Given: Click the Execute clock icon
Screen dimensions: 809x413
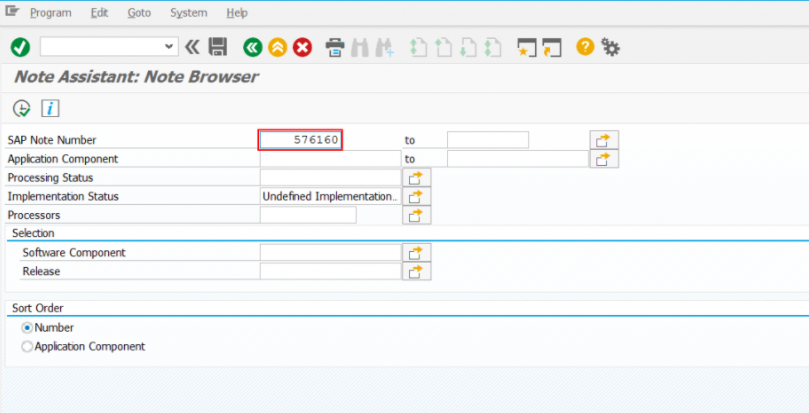Looking at the screenshot, I should (x=22, y=108).
